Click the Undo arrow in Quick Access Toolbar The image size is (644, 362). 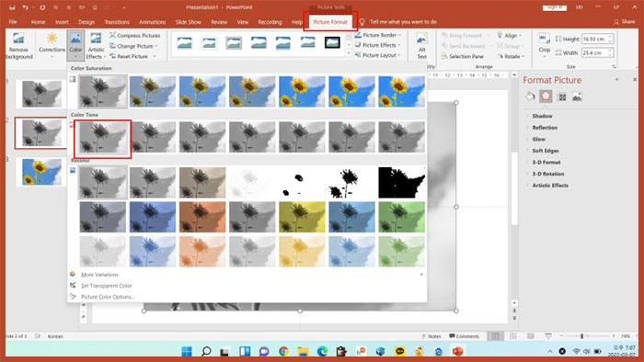[25, 7]
